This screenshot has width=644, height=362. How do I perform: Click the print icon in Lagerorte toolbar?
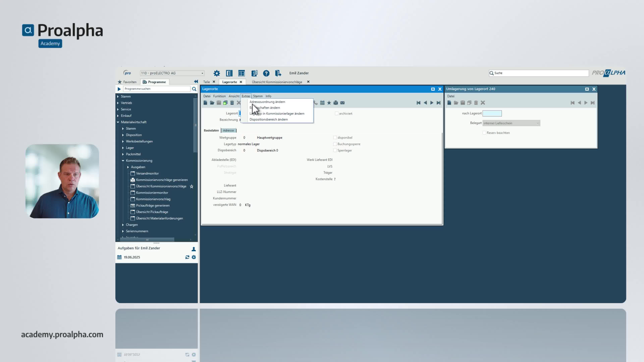coord(336,103)
